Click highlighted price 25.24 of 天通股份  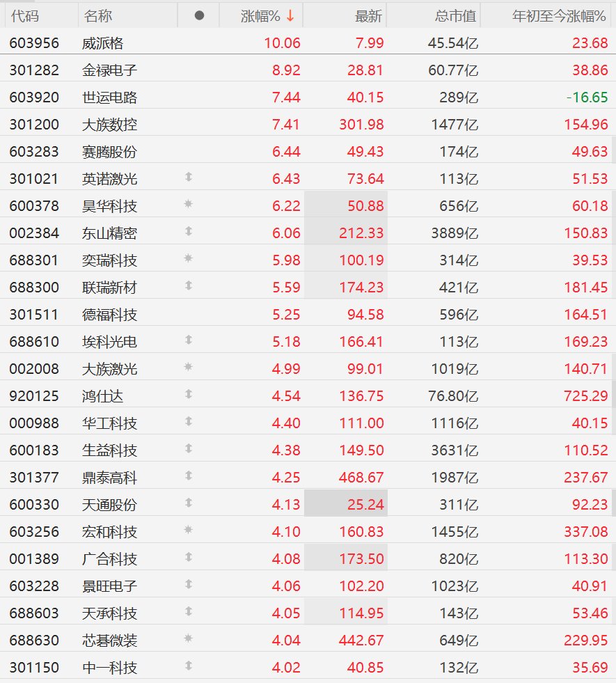pyautogui.click(x=365, y=504)
